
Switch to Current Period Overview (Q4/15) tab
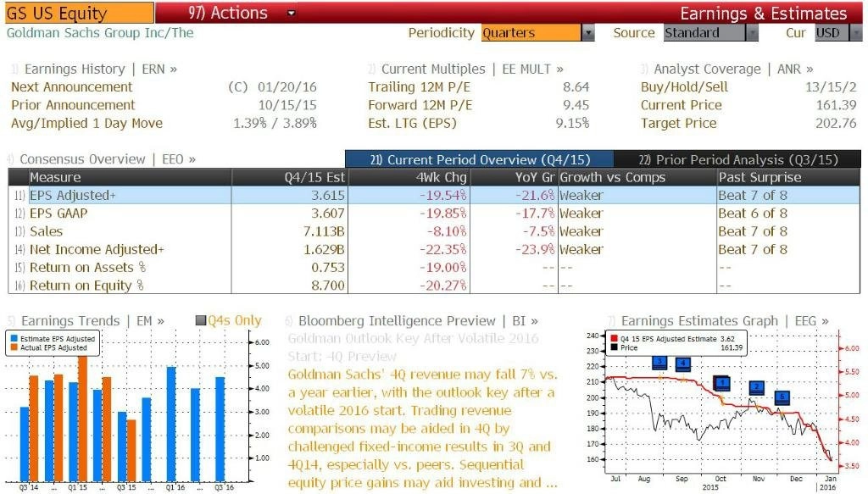[x=480, y=159]
